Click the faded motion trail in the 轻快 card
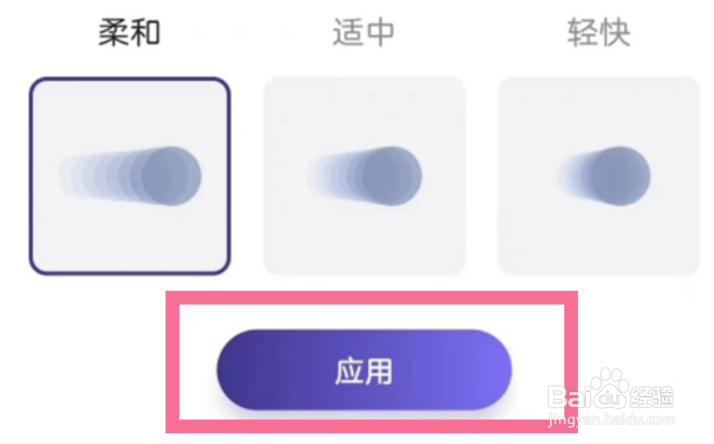Screen dimensions: 714x444 575,177
